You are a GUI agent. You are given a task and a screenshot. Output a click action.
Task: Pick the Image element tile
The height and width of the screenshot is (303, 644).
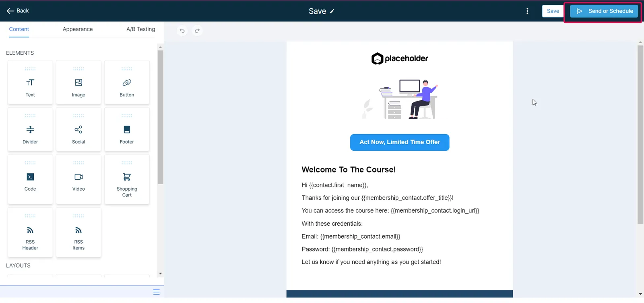pos(78,82)
